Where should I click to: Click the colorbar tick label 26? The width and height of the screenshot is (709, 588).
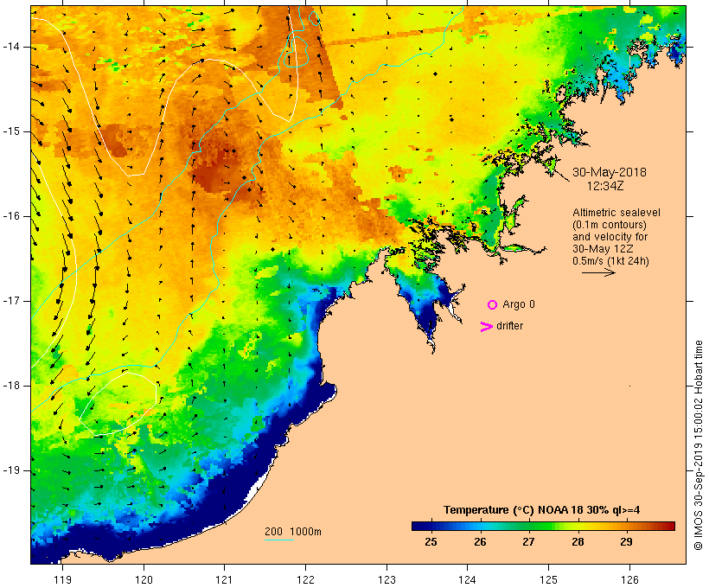[x=480, y=541]
